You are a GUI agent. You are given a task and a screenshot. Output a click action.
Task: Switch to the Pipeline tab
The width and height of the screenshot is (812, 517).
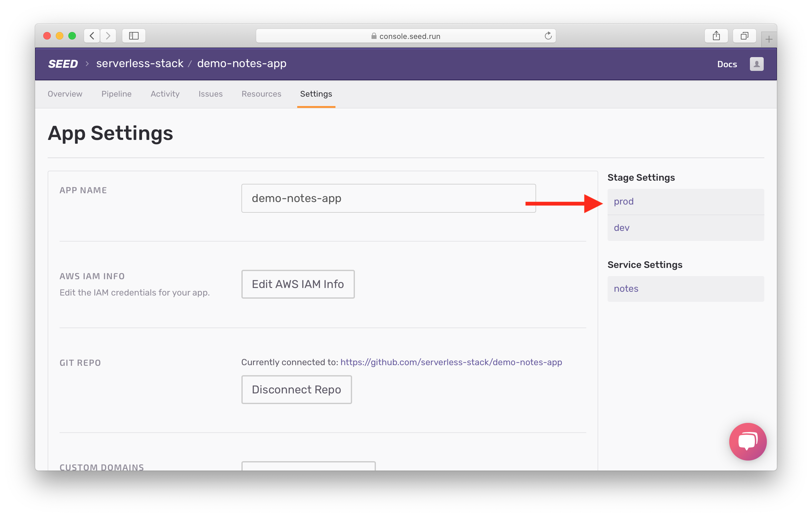click(116, 94)
